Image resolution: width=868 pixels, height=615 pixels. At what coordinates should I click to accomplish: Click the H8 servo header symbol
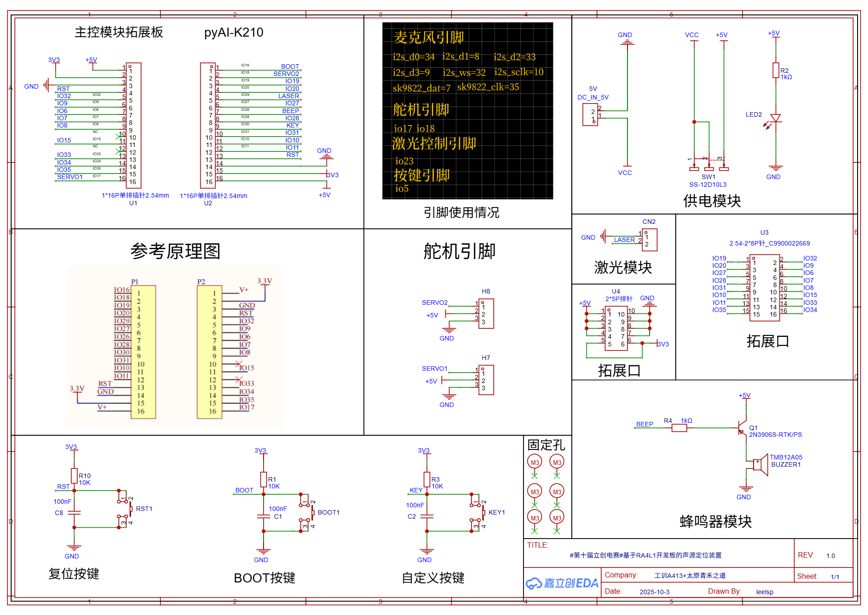click(486, 313)
